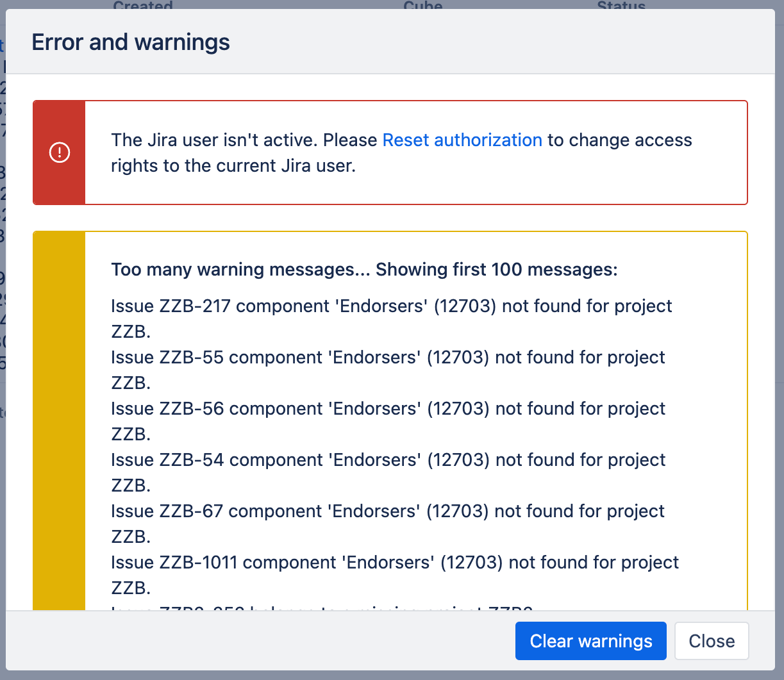
Task: Select the Issue ZZB-217 warning message
Action: tap(391, 319)
